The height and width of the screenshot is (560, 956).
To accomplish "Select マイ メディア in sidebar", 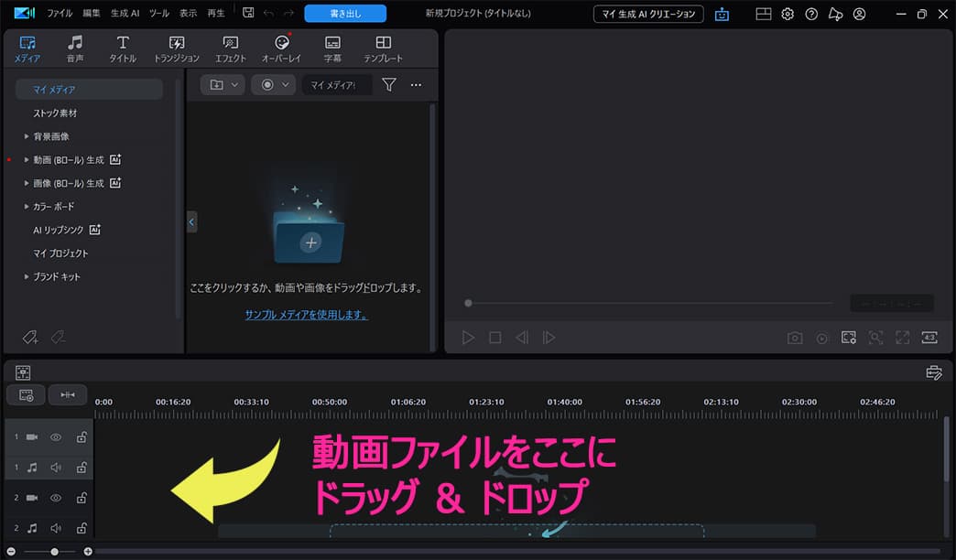I will click(89, 89).
